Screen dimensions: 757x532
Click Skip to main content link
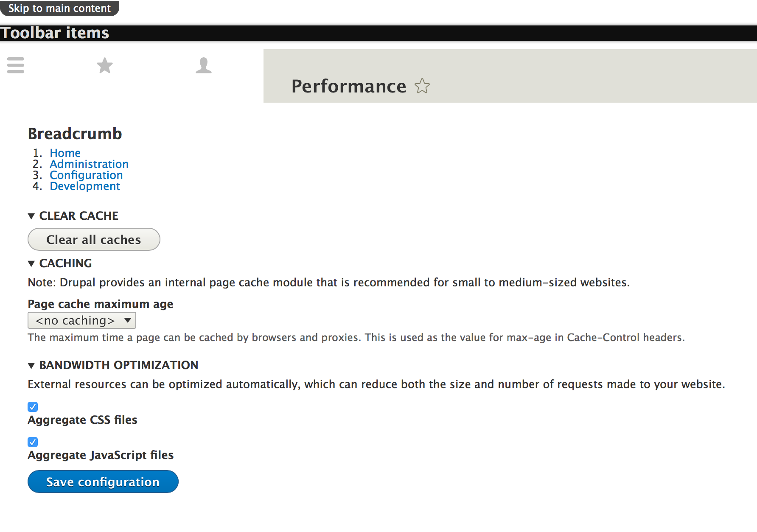[x=59, y=8]
